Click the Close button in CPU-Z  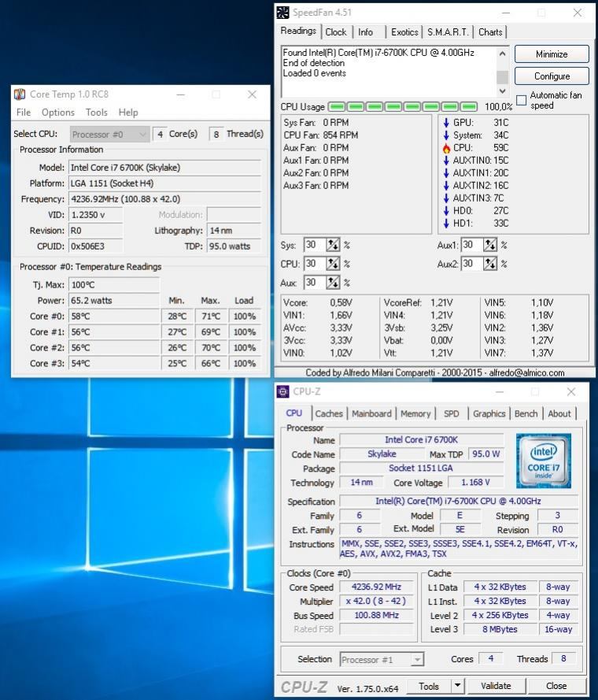pos(556,686)
